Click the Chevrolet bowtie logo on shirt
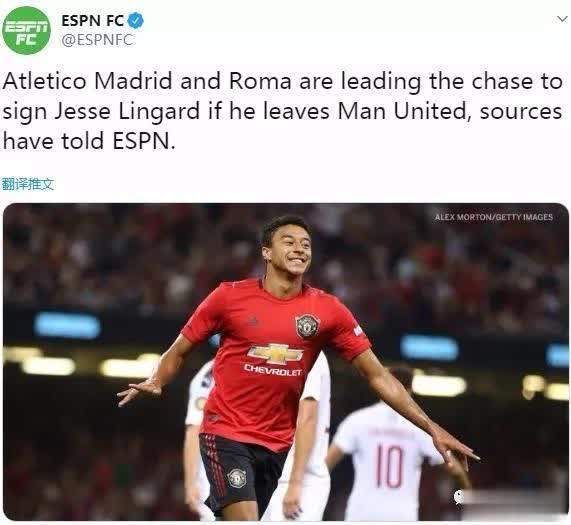The height and width of the screenshot is (525, 571). pos(276,354)
